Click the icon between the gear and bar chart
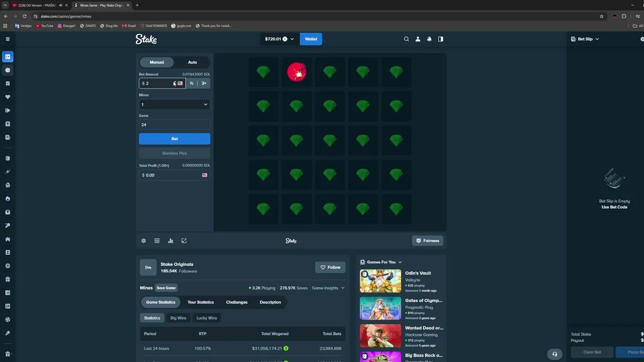The image size is (644, 362). [157, 241]
